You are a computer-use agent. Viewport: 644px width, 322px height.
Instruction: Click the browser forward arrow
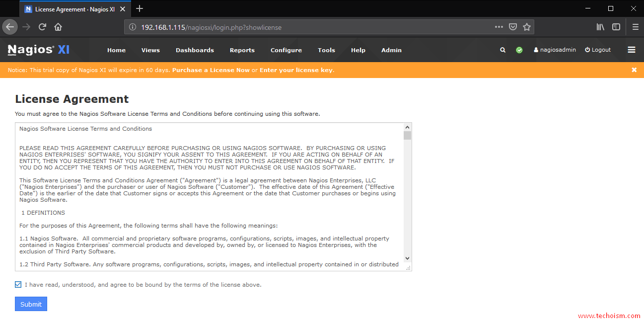tap(26, 27)
